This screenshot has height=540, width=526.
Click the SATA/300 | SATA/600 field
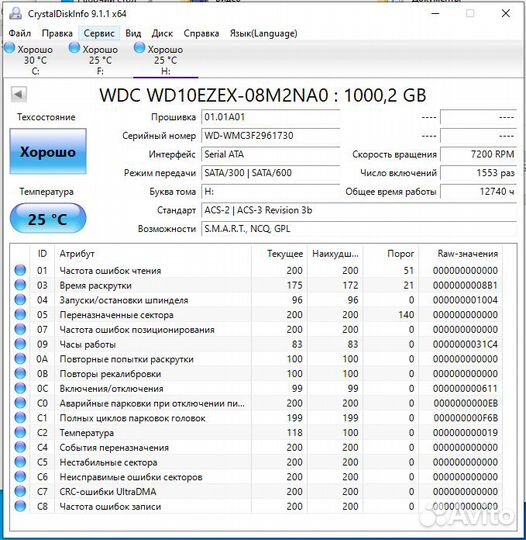click(271, 173)
